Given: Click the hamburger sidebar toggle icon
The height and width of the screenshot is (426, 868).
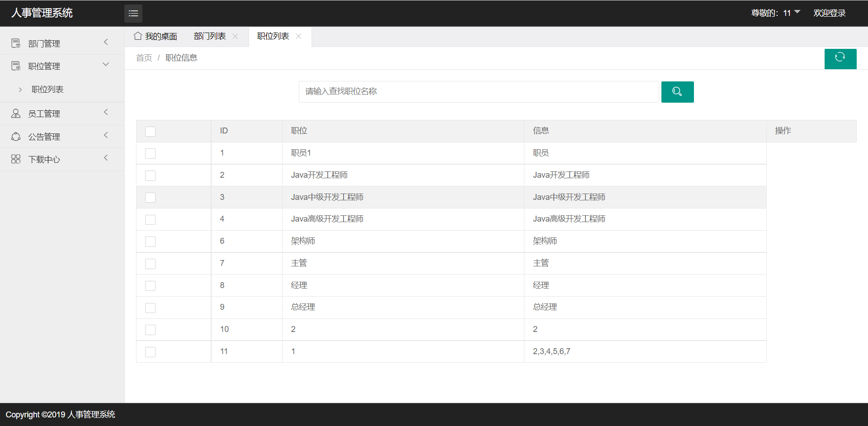Looking at the screenshot, I should [x=133, y=14].
